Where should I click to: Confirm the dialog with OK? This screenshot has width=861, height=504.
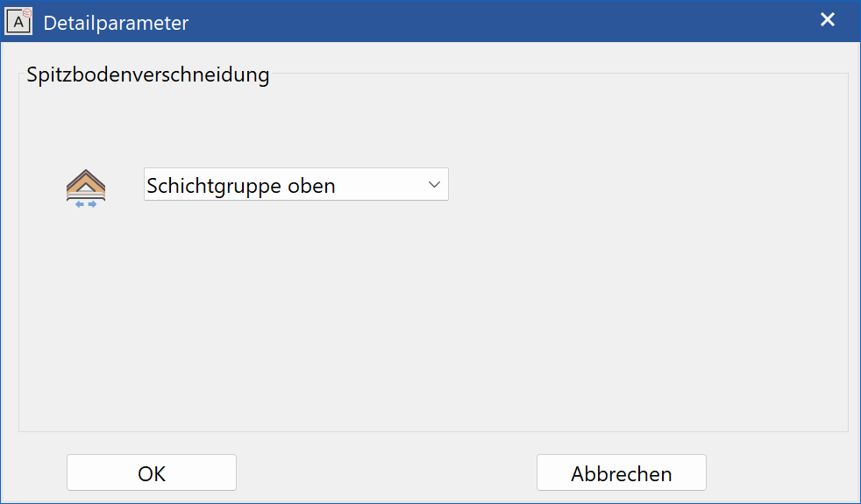coord(152,472)
